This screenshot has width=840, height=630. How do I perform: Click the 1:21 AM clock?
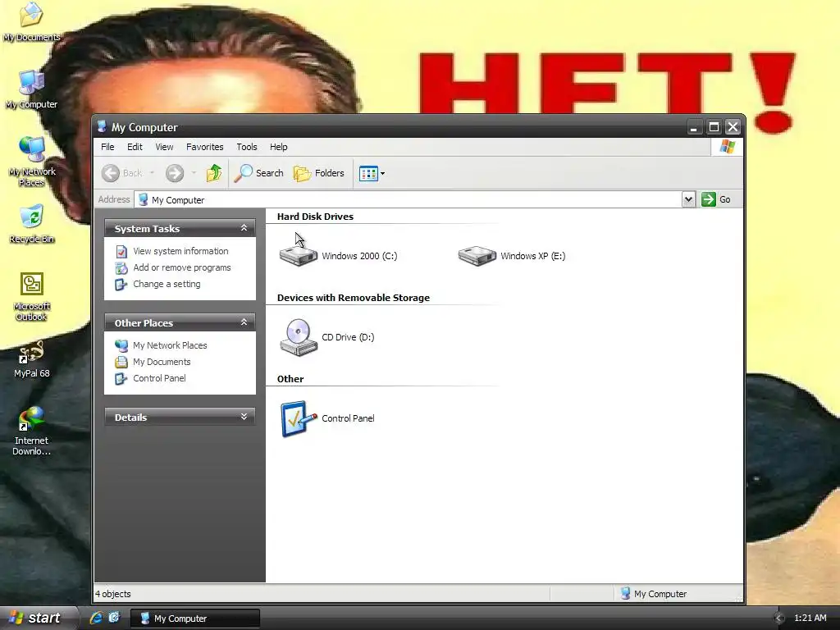click(x=810, y=619)
